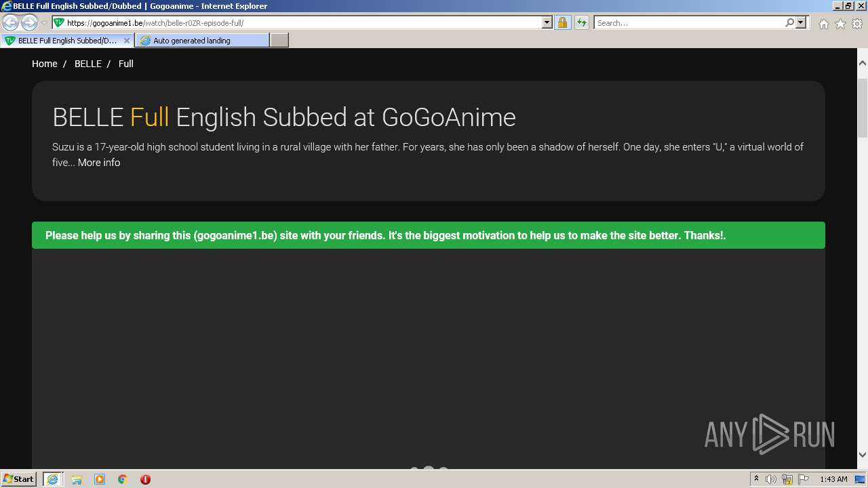Screen dimensions: 868x488
Task: Open the red security app taskbar icon
Action: [x=145, y=479]
